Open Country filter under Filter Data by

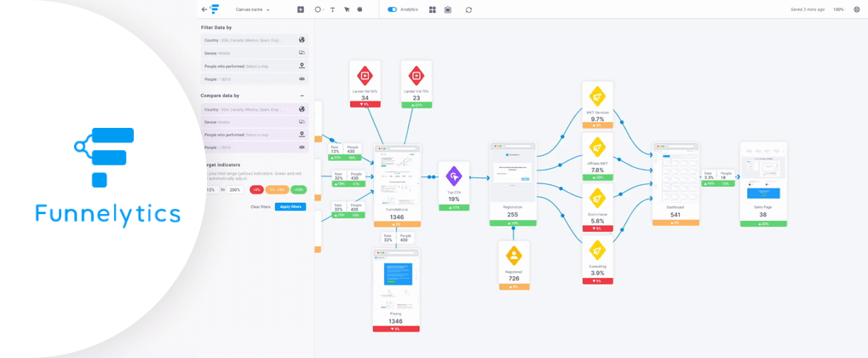[255, 40]
